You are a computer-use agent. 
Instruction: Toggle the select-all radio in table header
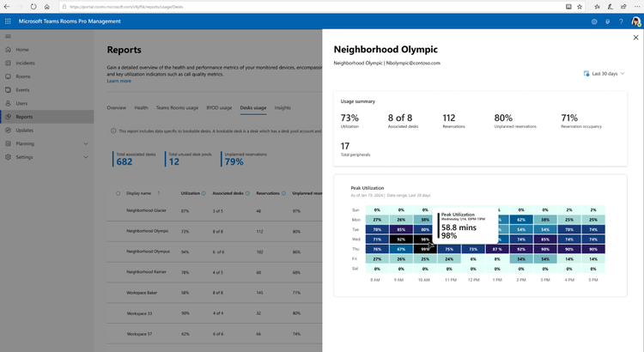pos(118,193)
